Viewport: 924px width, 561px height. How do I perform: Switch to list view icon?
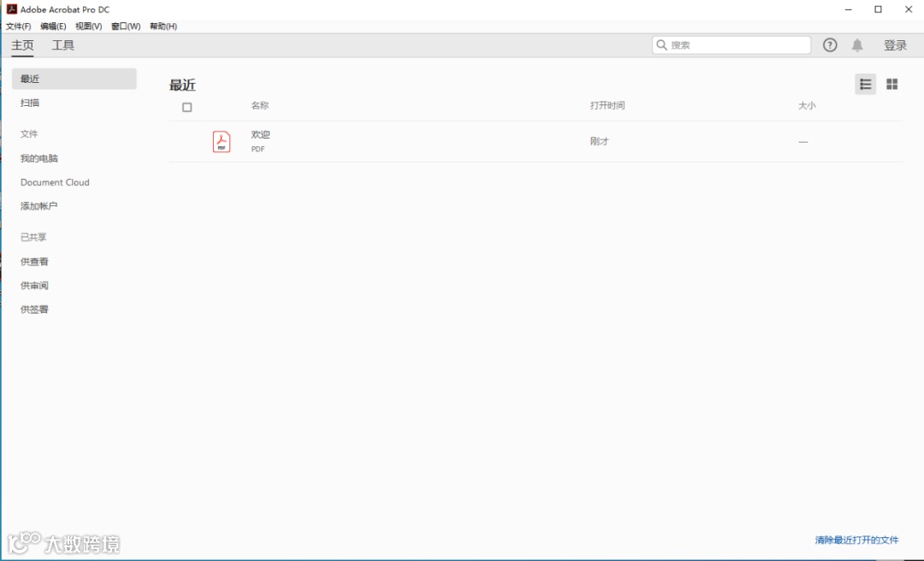click(x=865, y=85)
